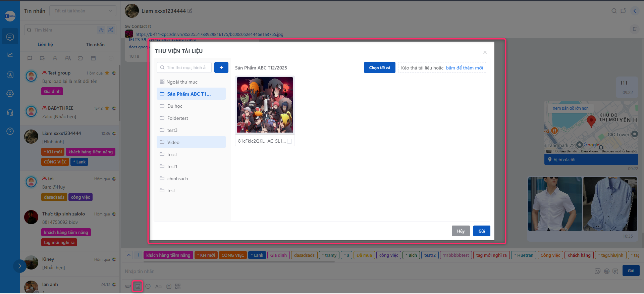Expand the left sidebar with arrow button
The image size is (644, 294).
[19, 266]
